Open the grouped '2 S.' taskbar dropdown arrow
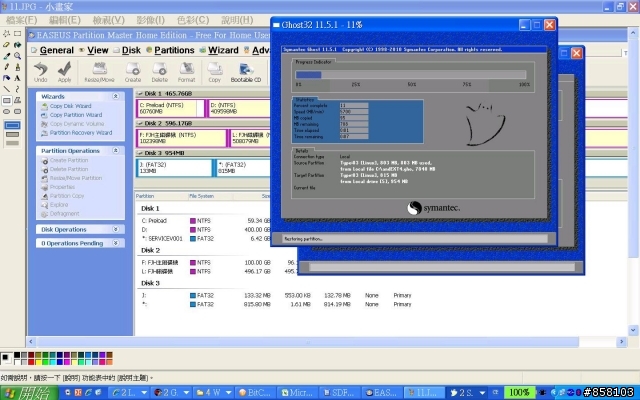This screenshot has height=400, width=640. 482,393
